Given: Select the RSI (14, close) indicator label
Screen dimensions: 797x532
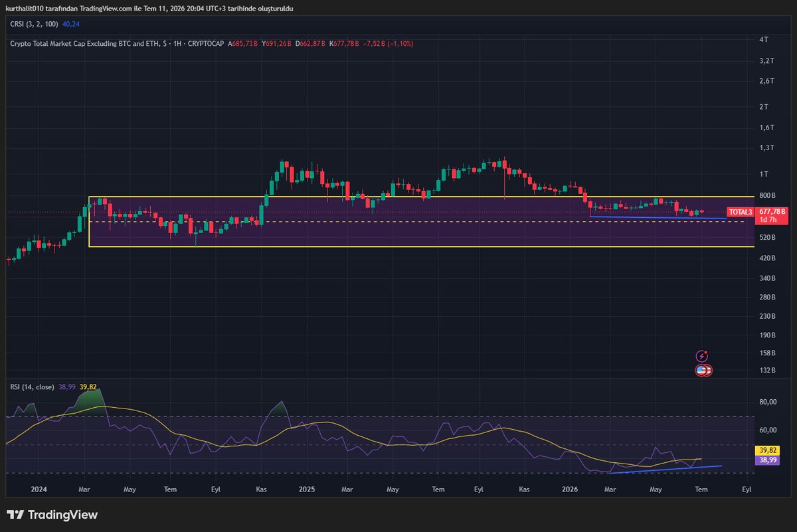Looking at the screenshot, I should [33, 386].
